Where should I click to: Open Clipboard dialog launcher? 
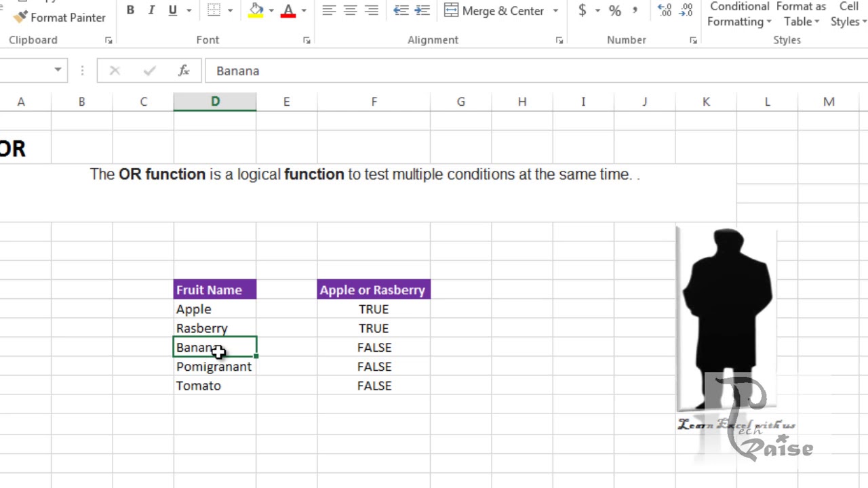pos(108,41)
